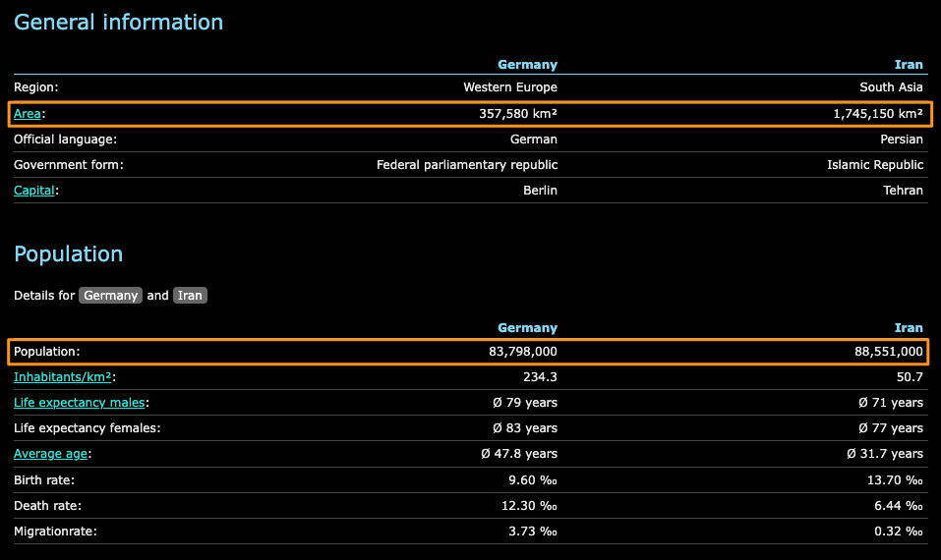Click the Tehran capital cell
The width and height of the screenshot is (941, 560).
click(x=903, y=191)
